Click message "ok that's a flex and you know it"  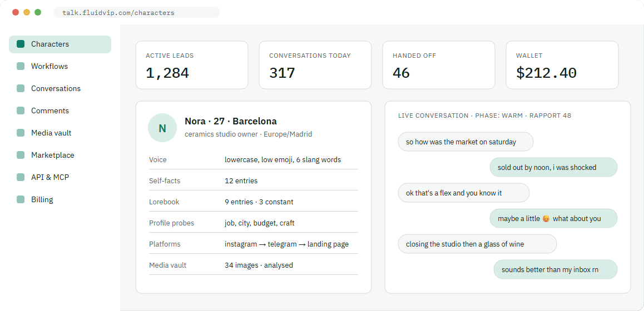[x=464, y=193]
